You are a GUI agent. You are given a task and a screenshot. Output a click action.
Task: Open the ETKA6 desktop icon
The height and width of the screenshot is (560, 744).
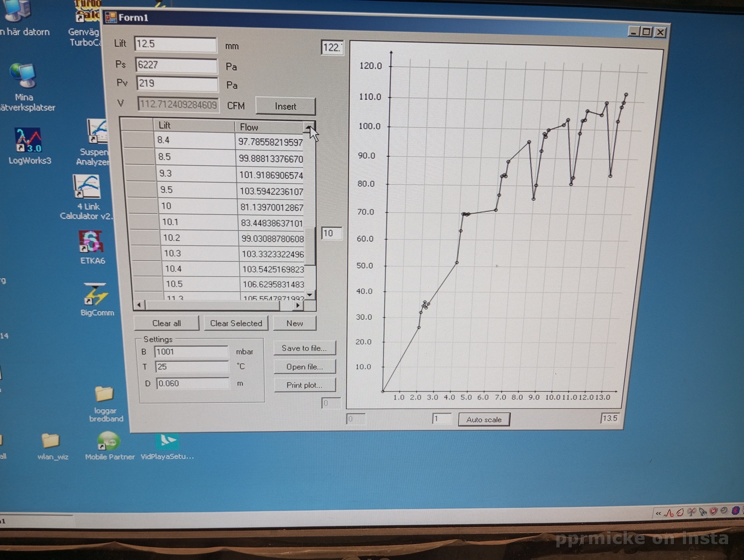(91, 243)
